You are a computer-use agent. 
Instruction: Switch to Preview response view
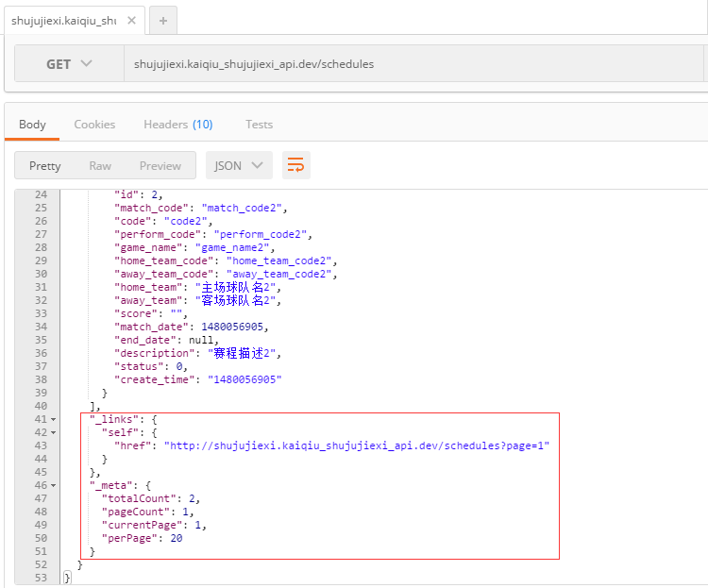click(x=160, y=165)
